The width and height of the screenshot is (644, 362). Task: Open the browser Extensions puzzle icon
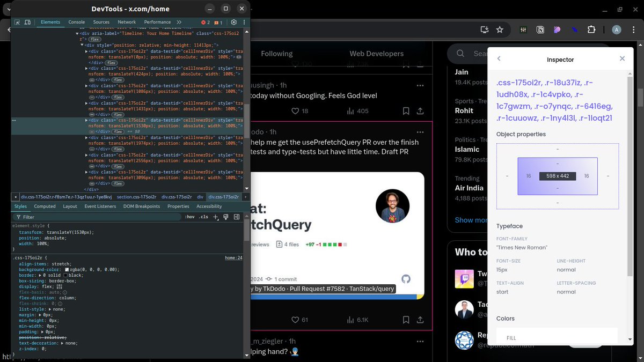[x=591, y=29]
